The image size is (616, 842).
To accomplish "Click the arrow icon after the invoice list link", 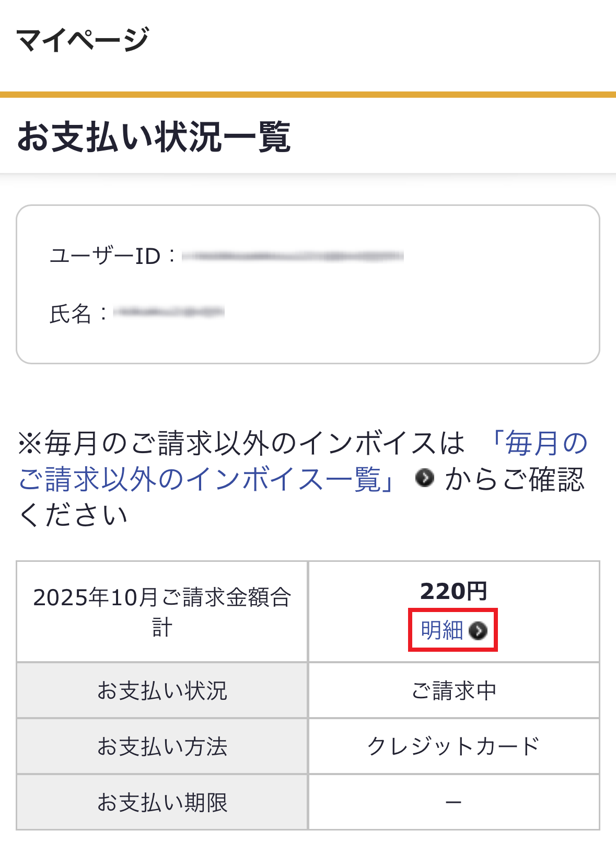I will point(425,478).
